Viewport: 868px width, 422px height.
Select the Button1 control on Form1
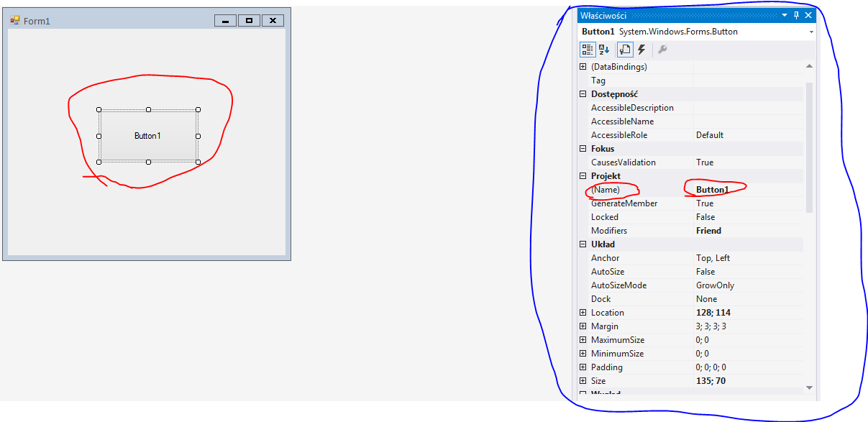148,136
